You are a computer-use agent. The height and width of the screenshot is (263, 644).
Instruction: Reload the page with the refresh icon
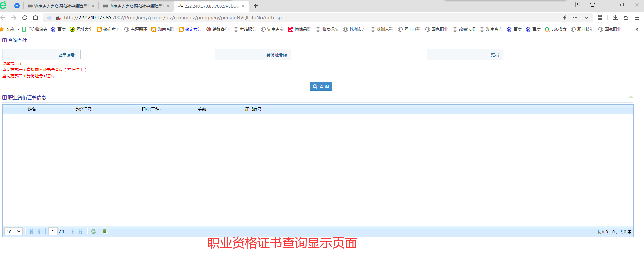pos(25,18)
